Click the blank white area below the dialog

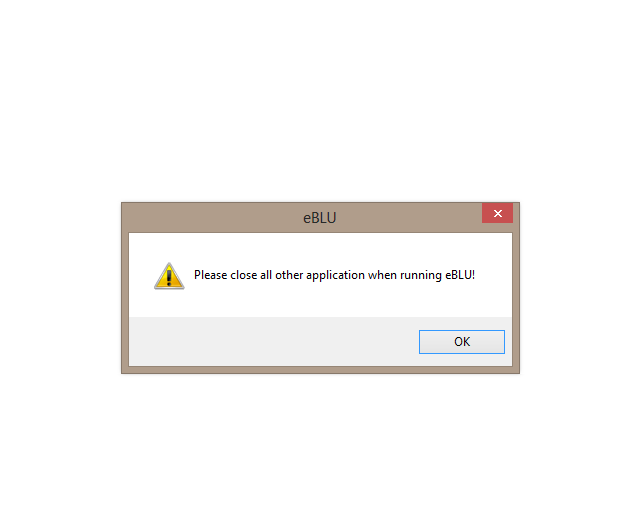[319, 448]
